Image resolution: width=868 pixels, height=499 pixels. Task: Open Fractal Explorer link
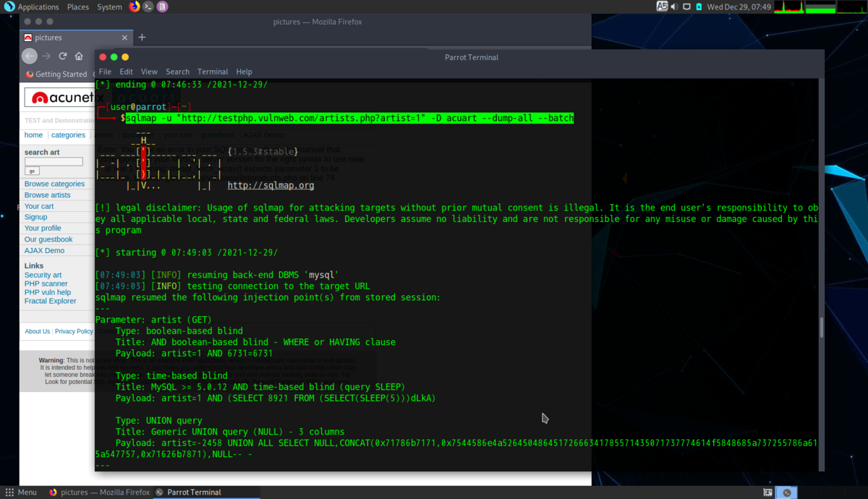tap(50, 301)
